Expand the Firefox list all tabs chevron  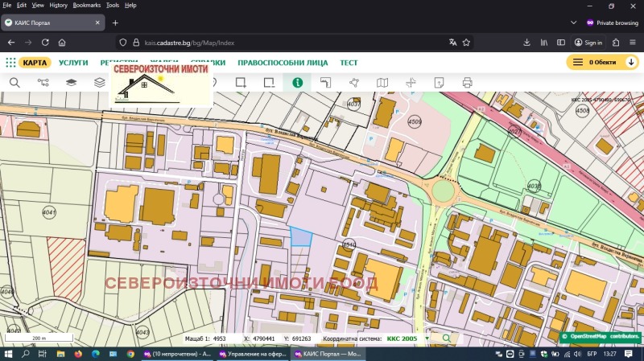pyautogui.click(x=573, y=23)
